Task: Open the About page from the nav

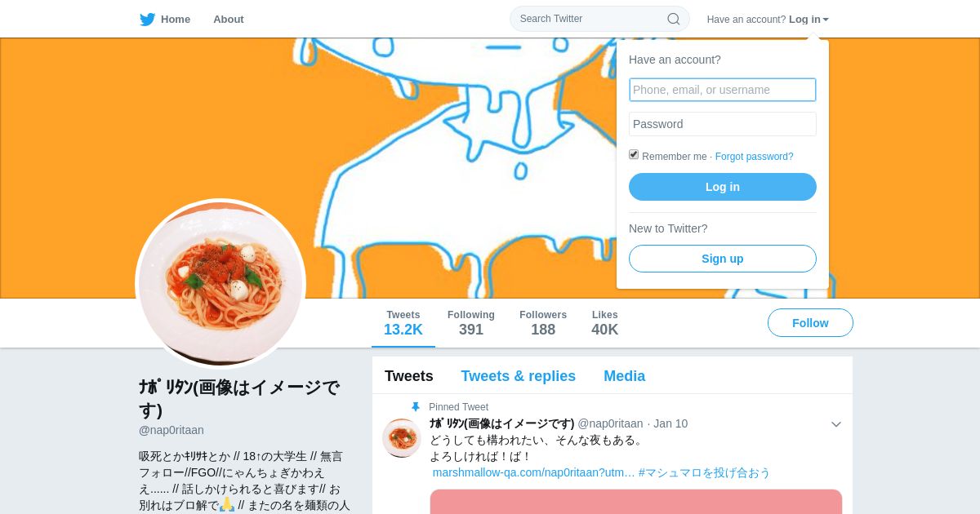Action: pos(229,19)
